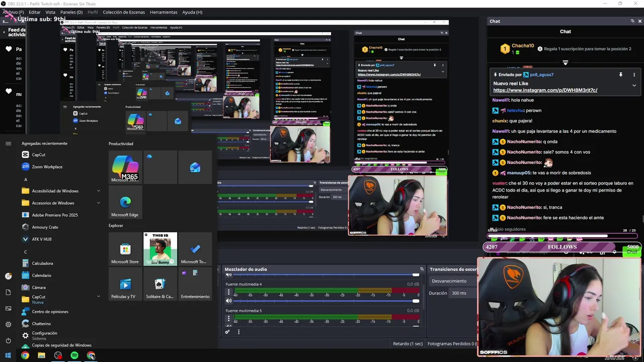Open Configuración Sistema entry

point(60,335)
